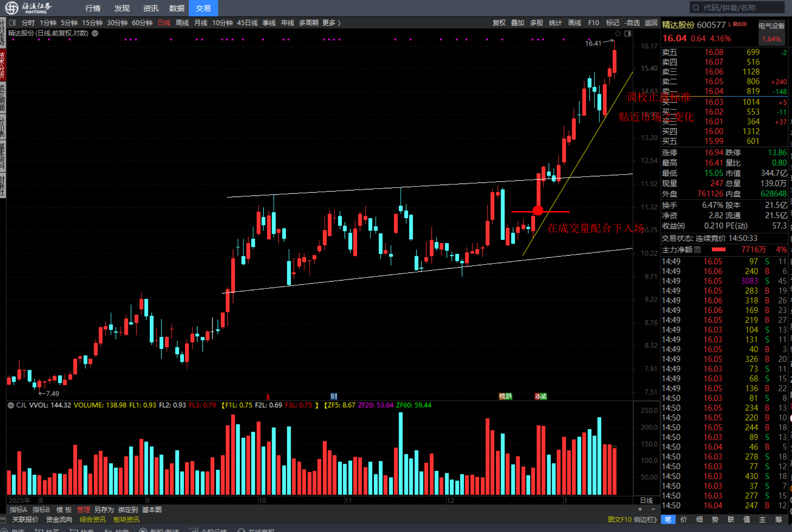This screenshot has width=792, height=532.
Task: Collapse bottom info panel square icon
Action: pos(3,520)
